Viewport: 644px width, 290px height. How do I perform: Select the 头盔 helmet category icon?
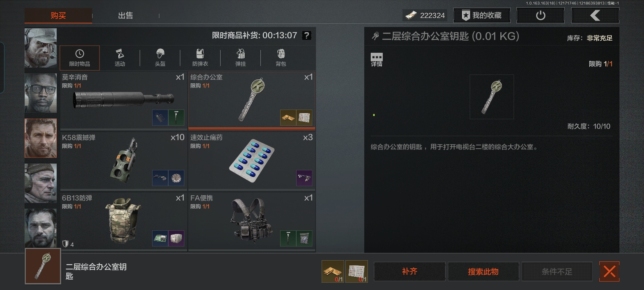(x=160, y=58)
